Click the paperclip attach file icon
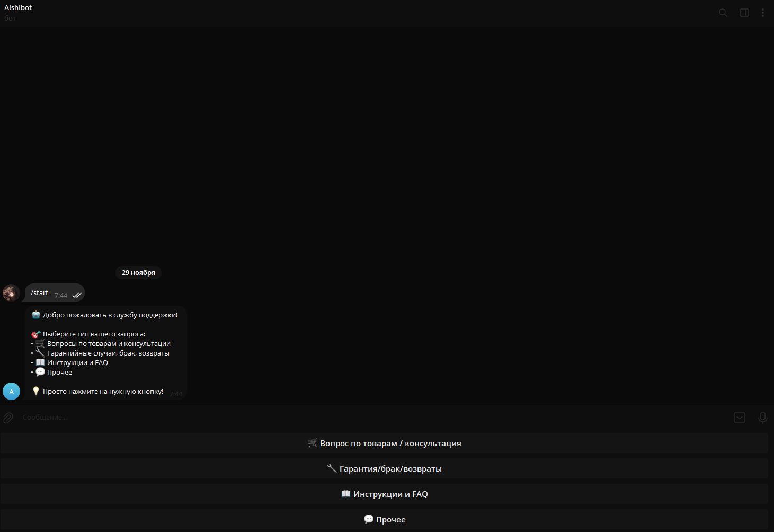774x532 pixels. (8, 418)
